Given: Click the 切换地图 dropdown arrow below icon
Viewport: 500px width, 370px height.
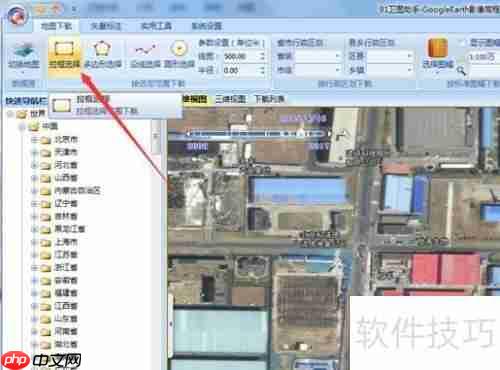Looking at the screenshot, I should [23, 72].
